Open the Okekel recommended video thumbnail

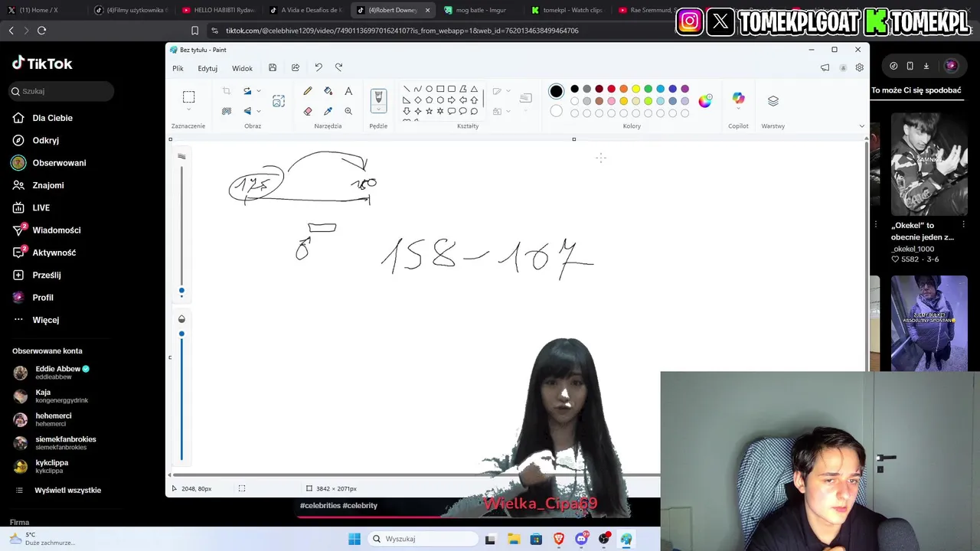click(929, 165)
